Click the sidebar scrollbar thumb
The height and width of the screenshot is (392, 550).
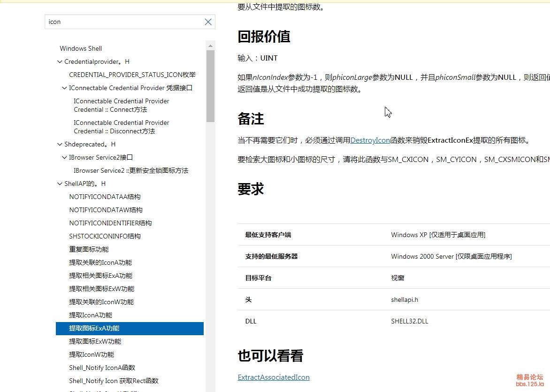click(x=210, y=86)
